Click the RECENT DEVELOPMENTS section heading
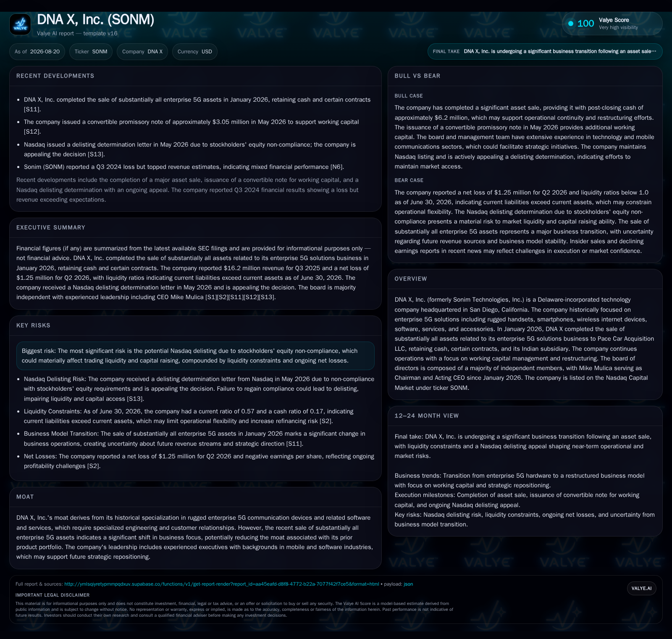Viewport: 672px width, 639px height. tap(55, 76)
